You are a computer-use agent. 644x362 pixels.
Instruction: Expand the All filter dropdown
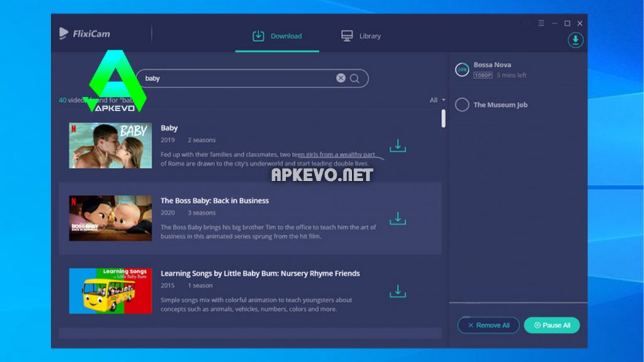click(437, 100)
